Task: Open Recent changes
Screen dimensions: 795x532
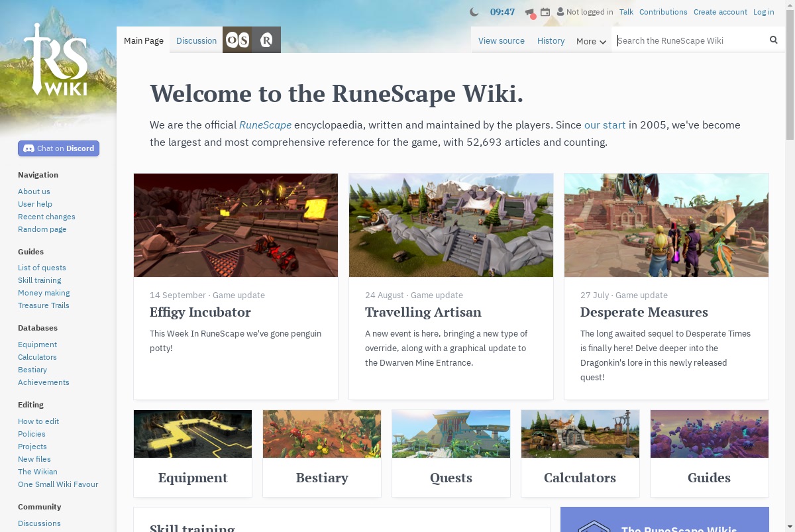Action: pos(46,217)
